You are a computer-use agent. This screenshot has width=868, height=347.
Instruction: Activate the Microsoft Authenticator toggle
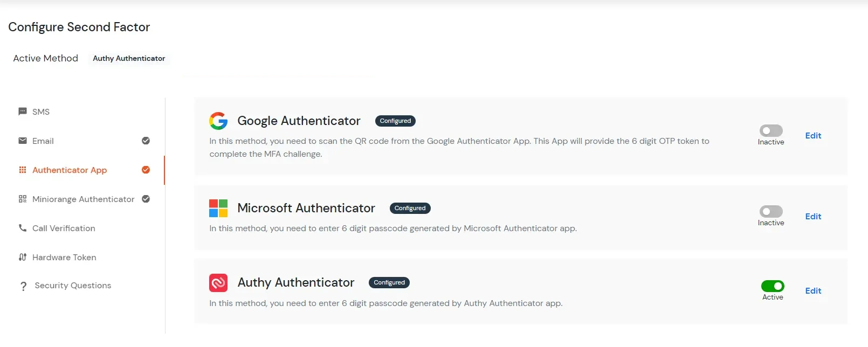pyautogui.click(x=770, y=211)
